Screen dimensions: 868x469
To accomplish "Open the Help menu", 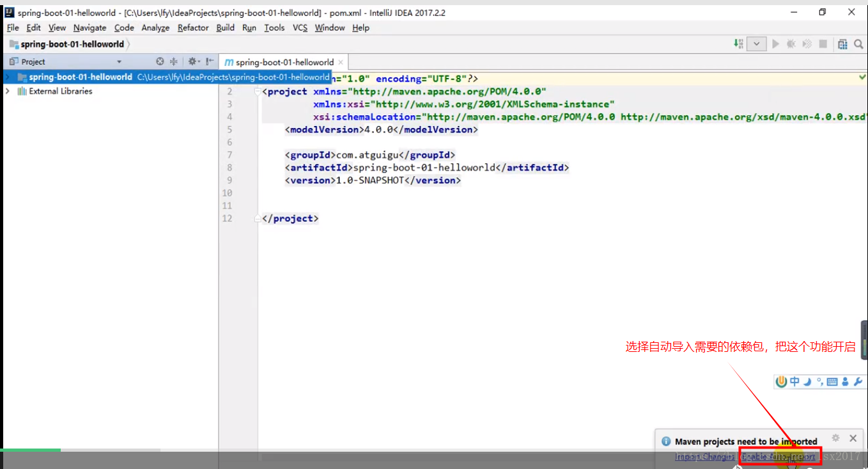I will coord(360,28).
